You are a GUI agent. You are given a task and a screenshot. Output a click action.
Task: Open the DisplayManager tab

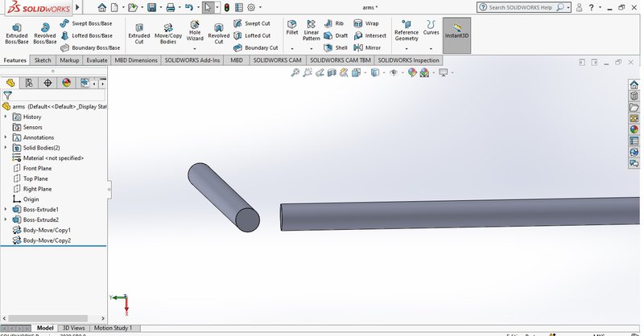coord(66,83)
